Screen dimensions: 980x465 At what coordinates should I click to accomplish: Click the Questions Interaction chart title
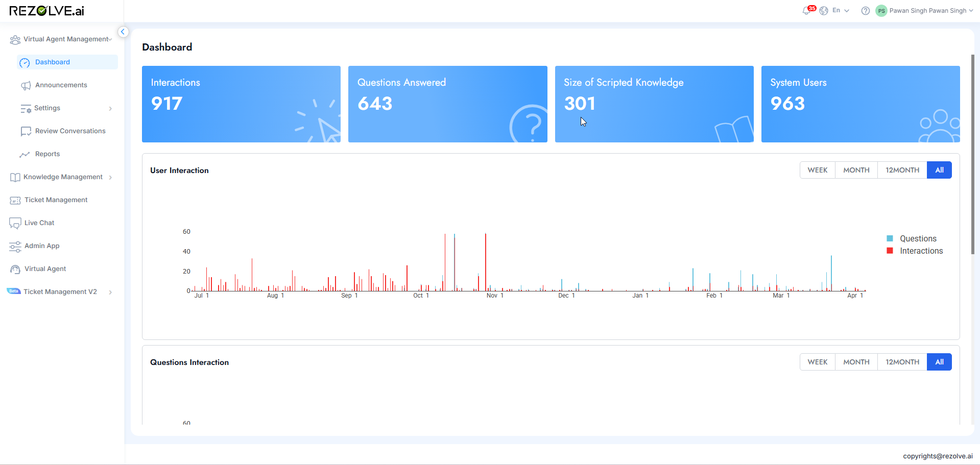click(x=189, y=362)
